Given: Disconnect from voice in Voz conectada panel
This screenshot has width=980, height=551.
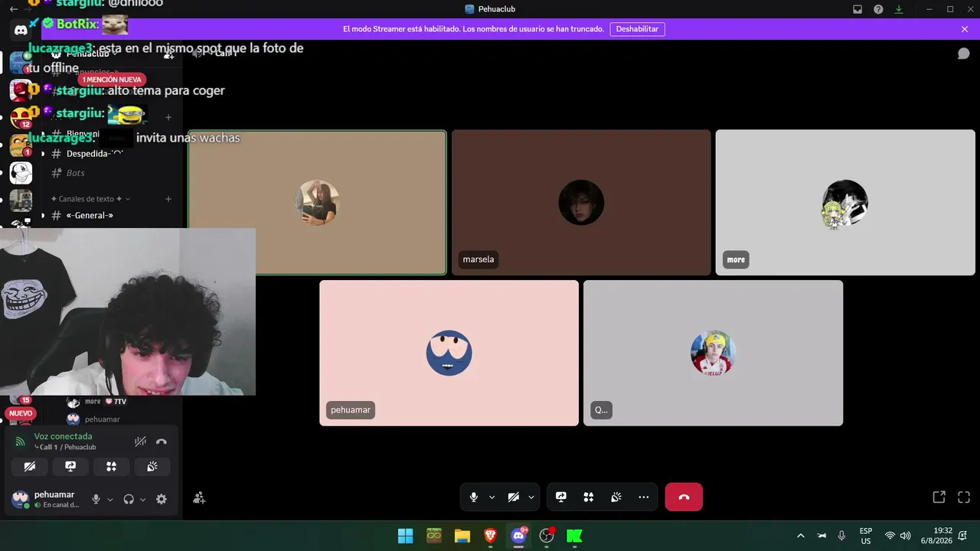Looking at the screenshot, I should (162, 442).
